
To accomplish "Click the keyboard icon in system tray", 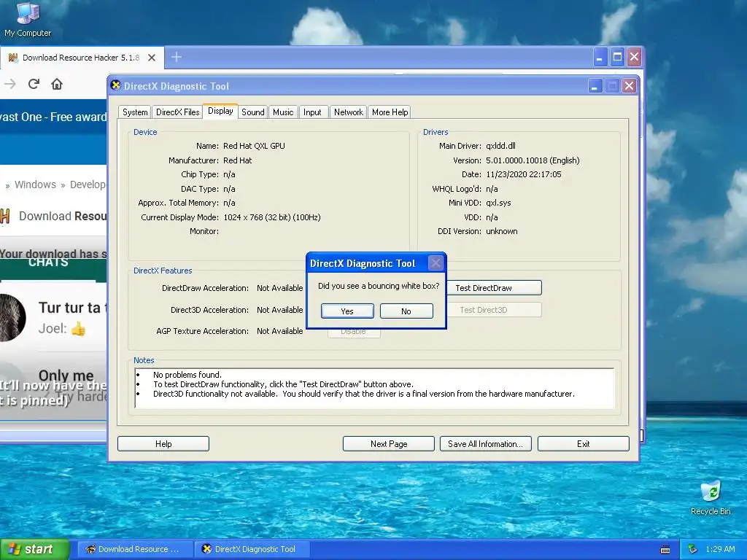I will click(x=665, y=550).
